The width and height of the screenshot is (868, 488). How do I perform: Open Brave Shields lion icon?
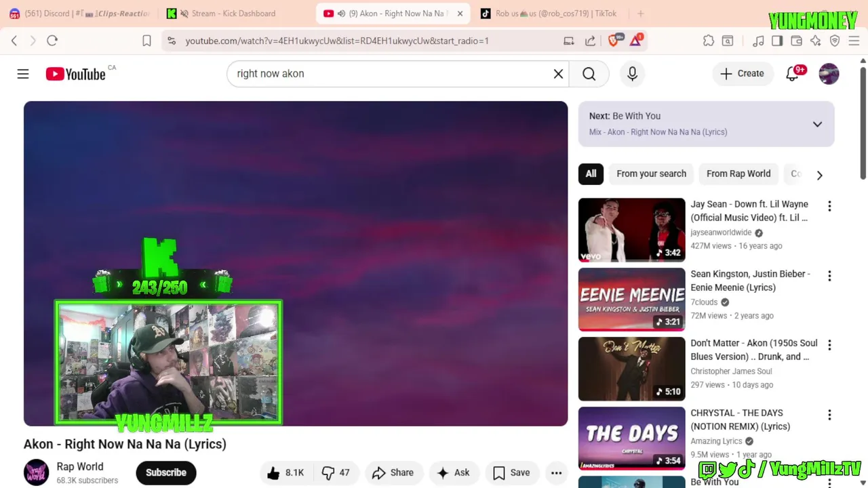[614, 40]
